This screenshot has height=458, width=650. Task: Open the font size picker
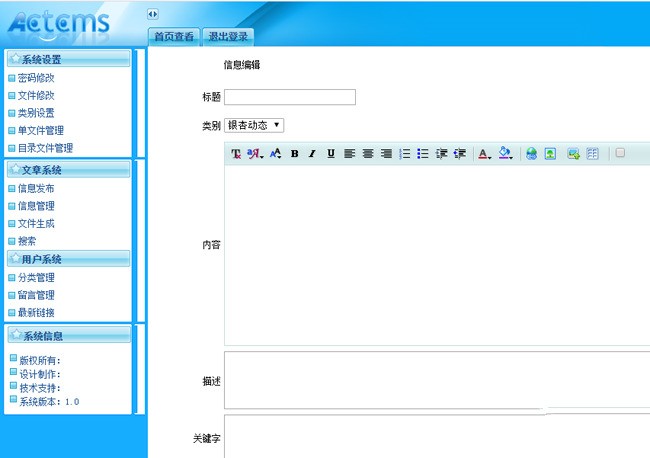(275, 154)
